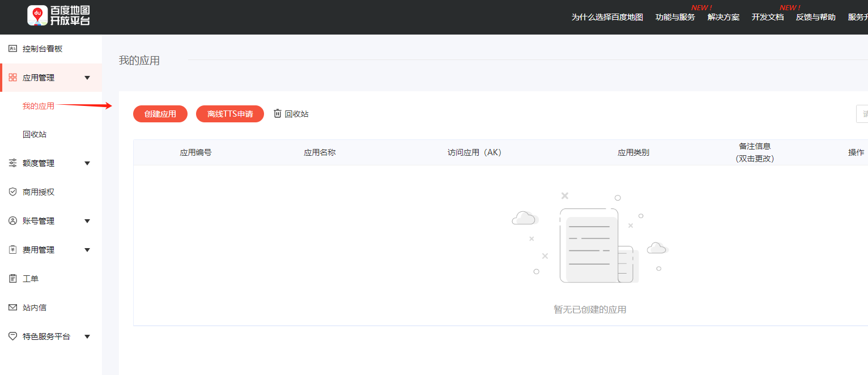868x375 pixels.
Task: Open 开发文档 in top navigation
Action: (768, 17)
